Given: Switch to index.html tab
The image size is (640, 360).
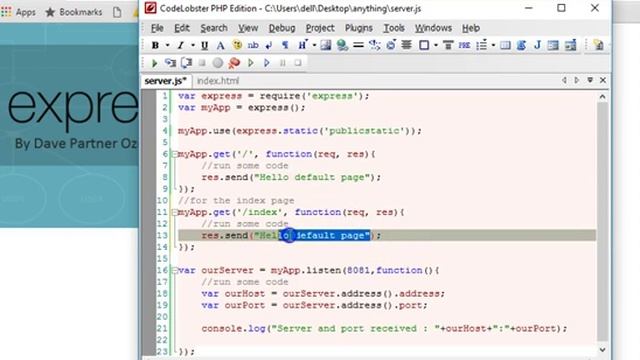Looking at the screenshot, I should tap(218, 81).
